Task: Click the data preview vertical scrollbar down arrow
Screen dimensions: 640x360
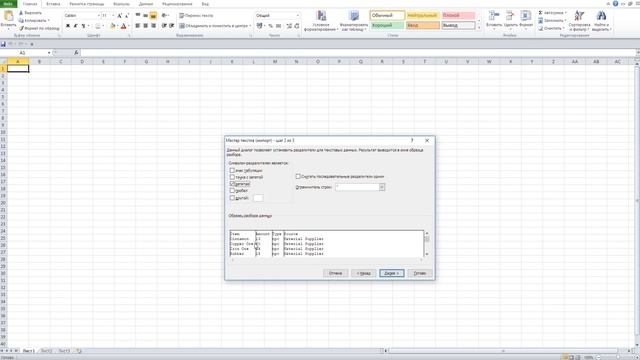Action: click(x=427, y=254)
